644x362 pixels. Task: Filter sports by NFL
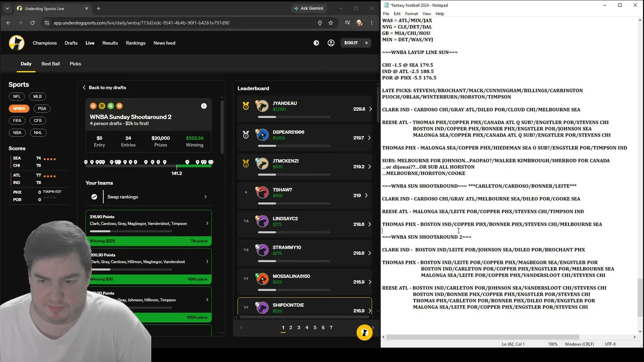(17, 97)
